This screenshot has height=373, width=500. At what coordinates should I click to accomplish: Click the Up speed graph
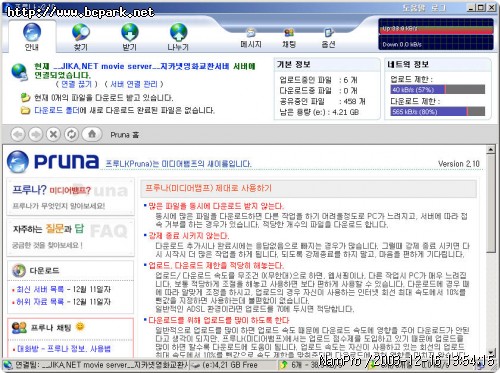(436, 26)
